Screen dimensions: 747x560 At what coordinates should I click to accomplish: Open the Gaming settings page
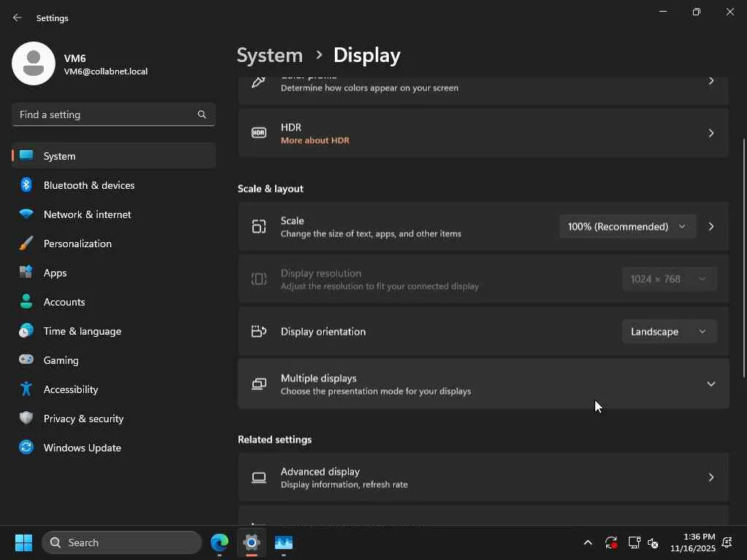(61, 360)
